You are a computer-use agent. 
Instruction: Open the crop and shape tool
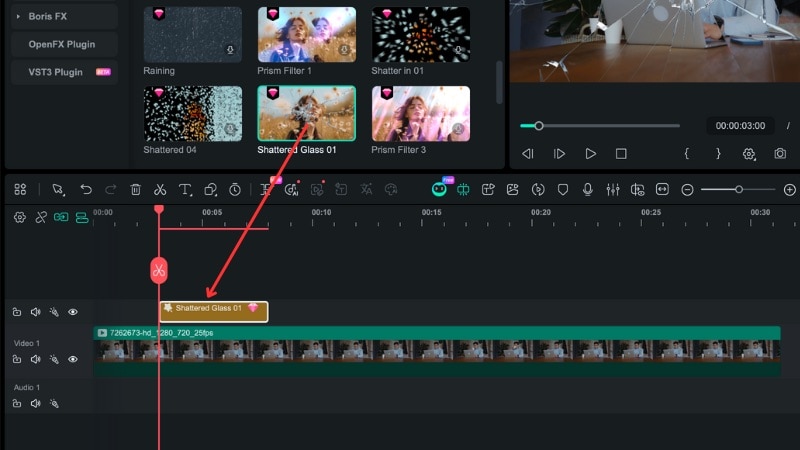click(210, 190)
